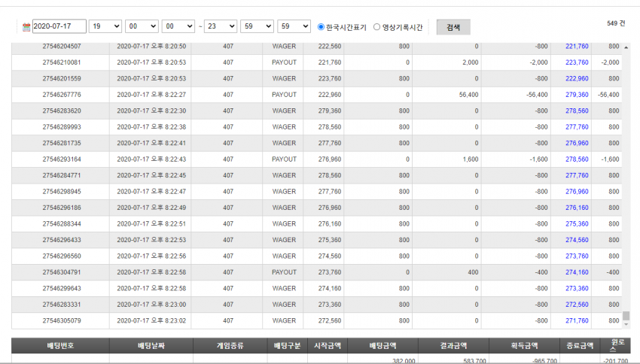
Task: Open the end hour dropdown showing 23
Action: click(x=221, y=26)
